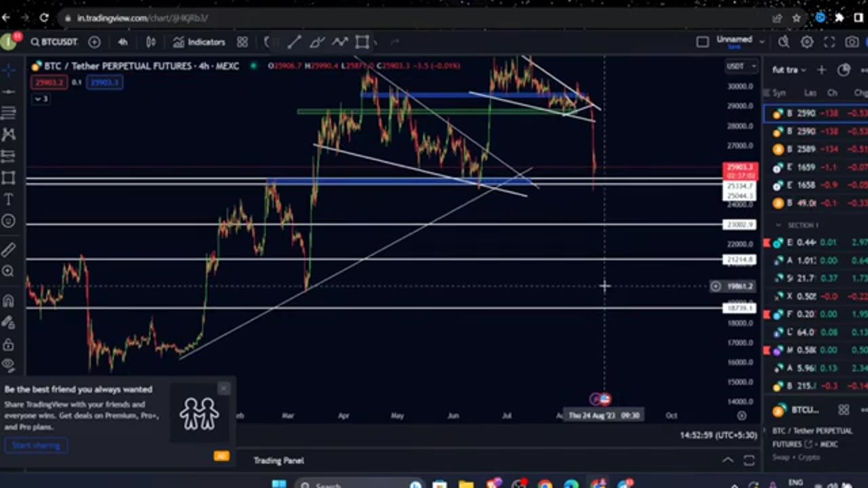Open the BTCUSDT symbol search

tap(54, 42)
